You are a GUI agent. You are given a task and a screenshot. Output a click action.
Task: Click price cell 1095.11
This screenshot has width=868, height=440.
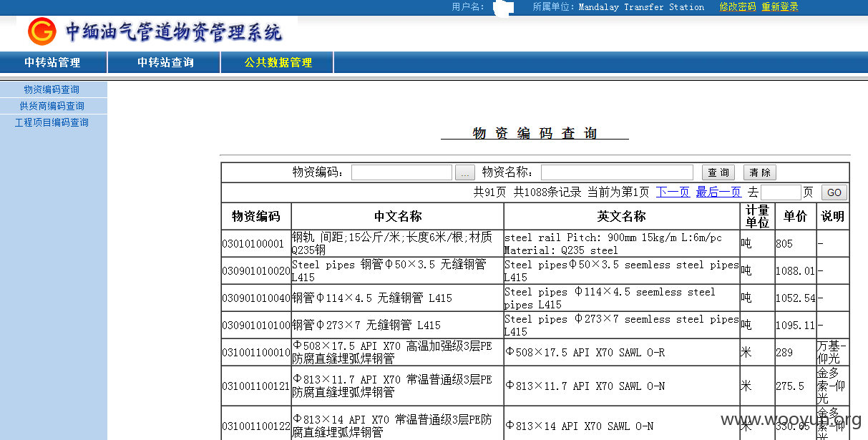[795, 326]
